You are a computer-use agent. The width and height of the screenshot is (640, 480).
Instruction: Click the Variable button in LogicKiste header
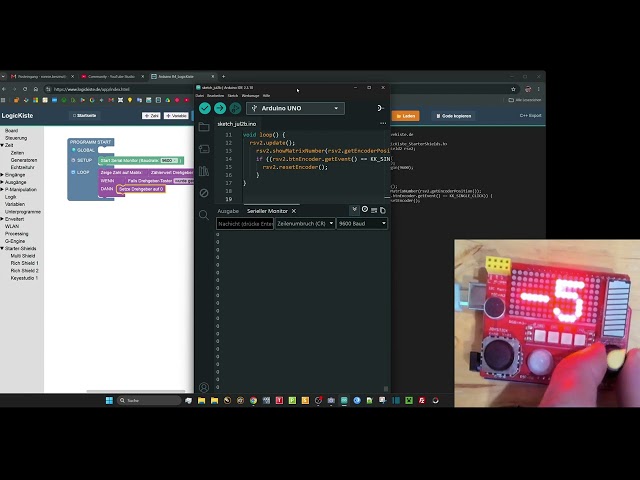tap(176, 116)
